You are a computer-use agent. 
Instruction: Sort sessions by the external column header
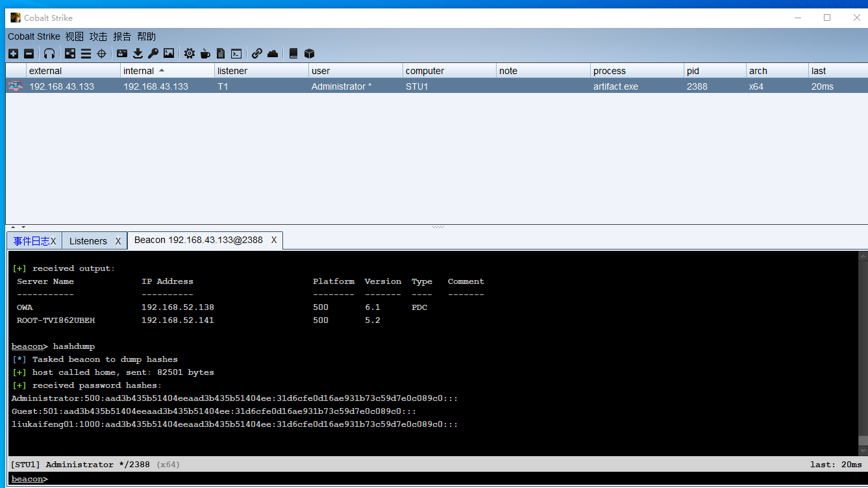coord(73,71)
